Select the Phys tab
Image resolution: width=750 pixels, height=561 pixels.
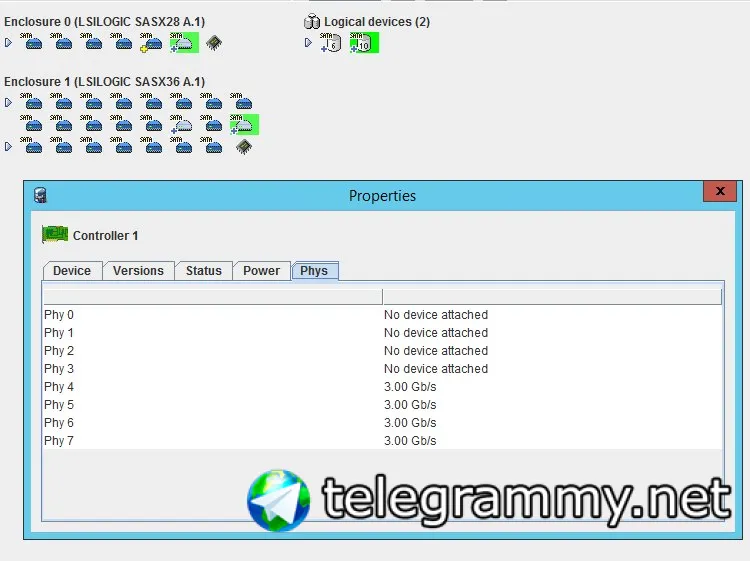pos(314,271)
